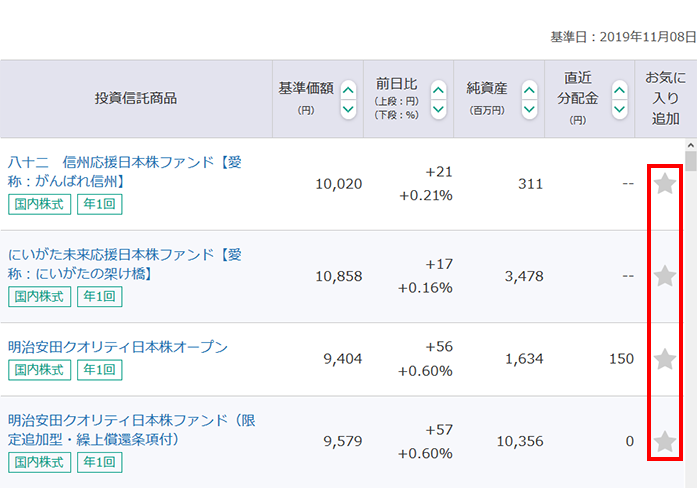The image size is (697, 488).
Task: Click base price value 10,020
Action: (x=339, y=184)
